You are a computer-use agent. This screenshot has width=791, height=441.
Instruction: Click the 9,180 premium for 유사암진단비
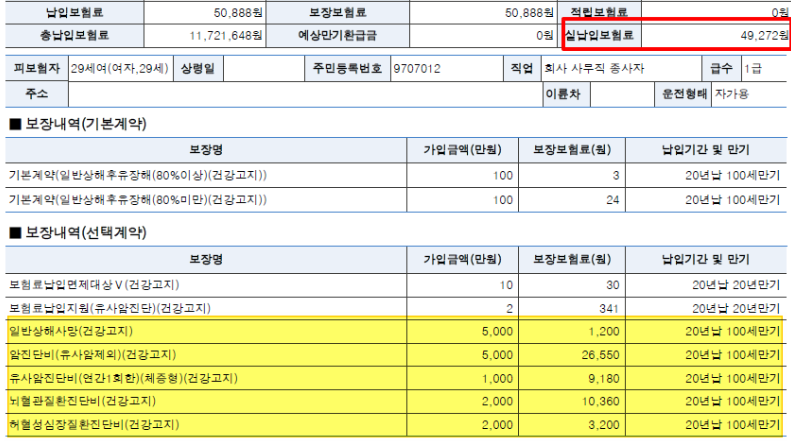tap(603, 378)
